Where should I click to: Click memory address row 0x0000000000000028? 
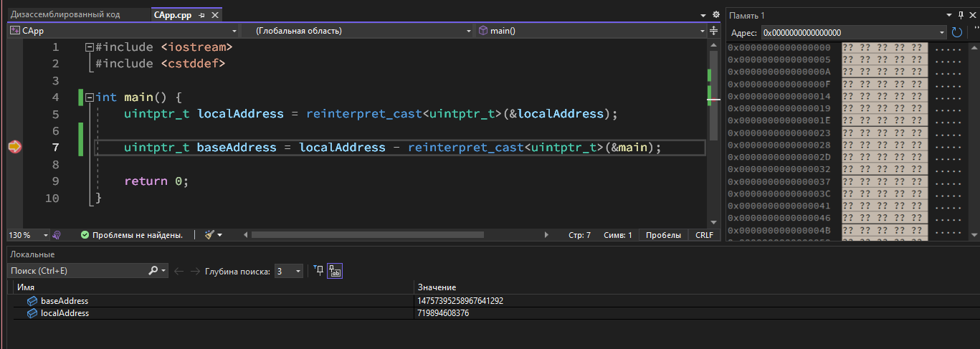(779, 145)
